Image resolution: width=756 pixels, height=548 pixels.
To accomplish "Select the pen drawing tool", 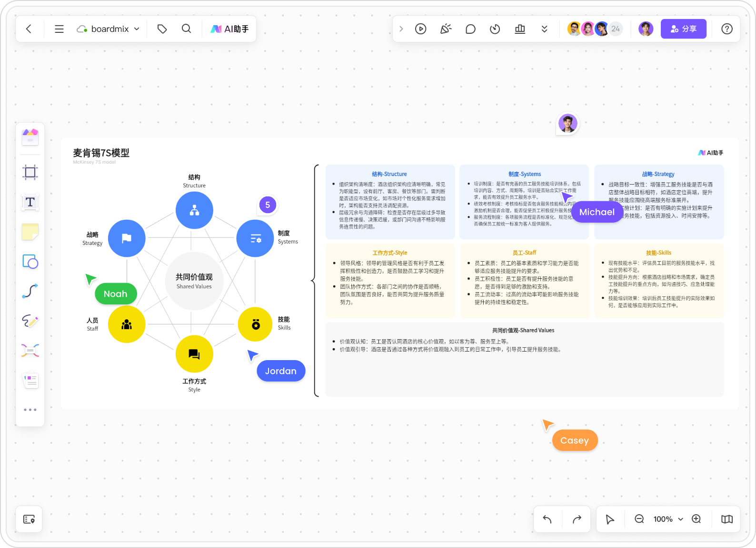I will [x=30, y=321].
